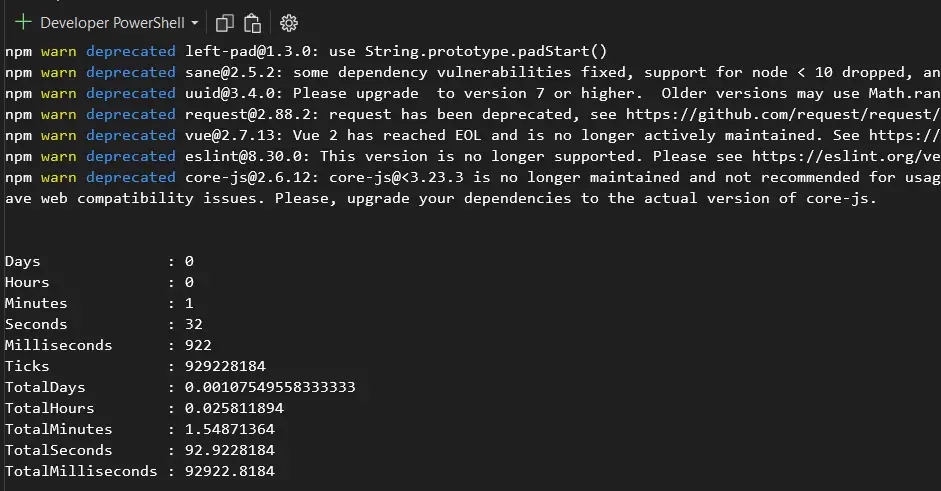Open terminal settings via the gear icon
The image size is (941, 491).
[289, 22]
